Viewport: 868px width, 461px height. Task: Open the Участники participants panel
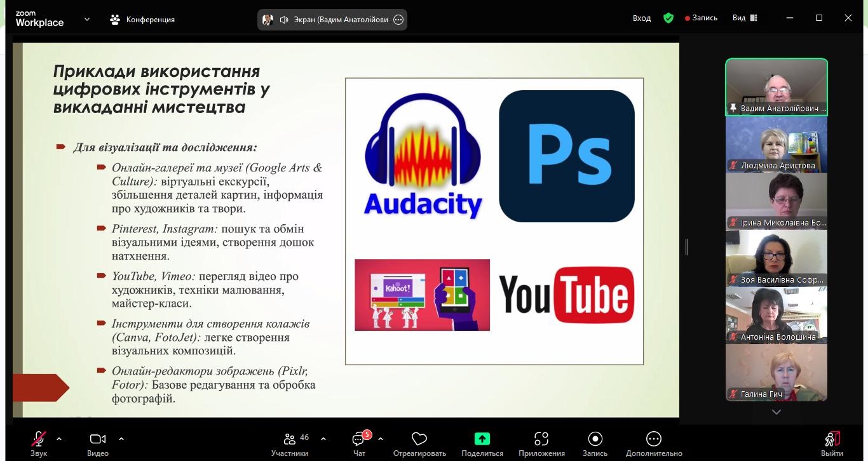tap(290, 443)
